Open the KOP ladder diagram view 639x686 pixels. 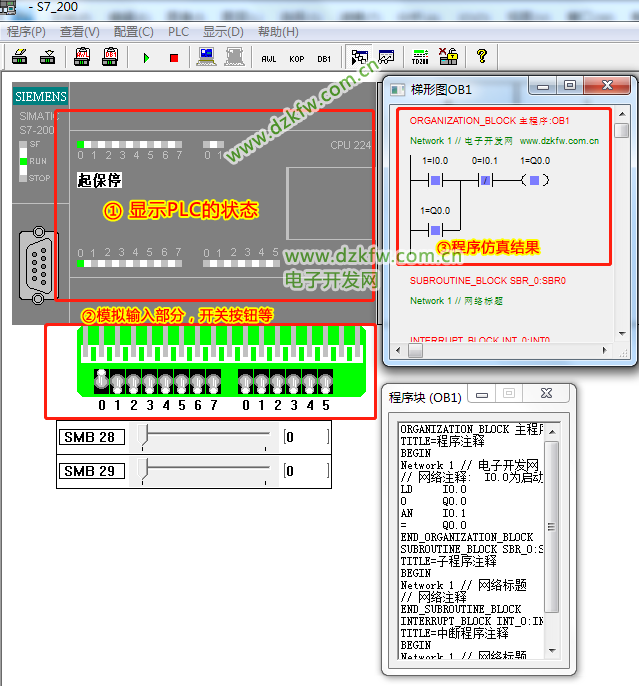click(x=296, y=58)
